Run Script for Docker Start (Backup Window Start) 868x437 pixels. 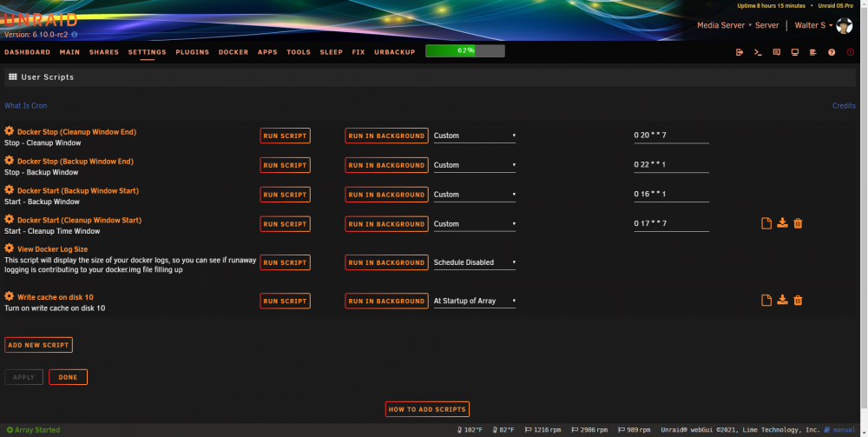pyautogui.click(x=285, y=195)
